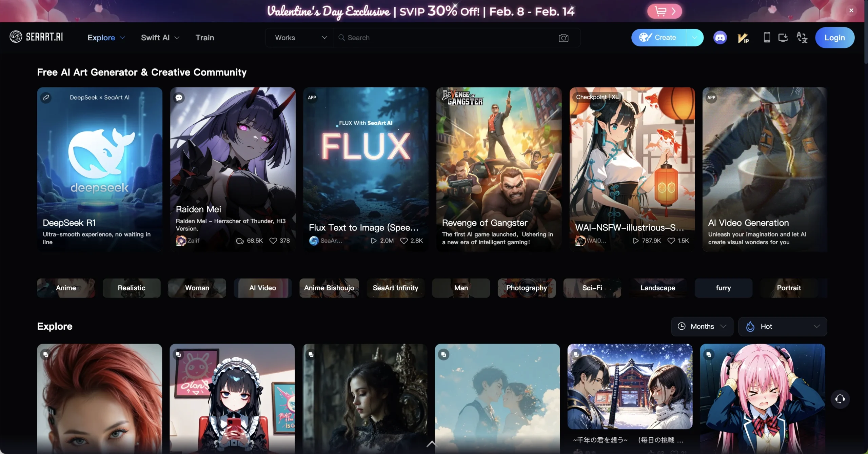Open the AI Video Generation card

pos(765,169)
